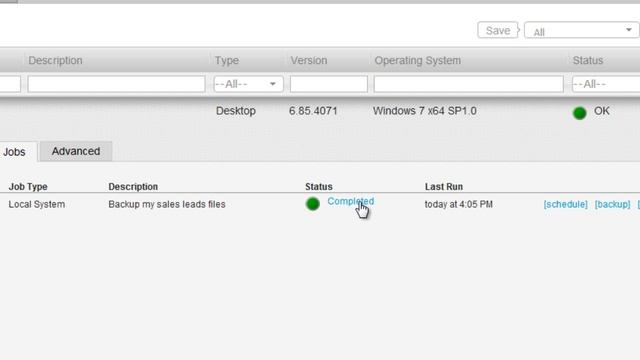This screenshot has width=640, height=360.
Task: Click the OK status text
Action: [x=602, y=111]
